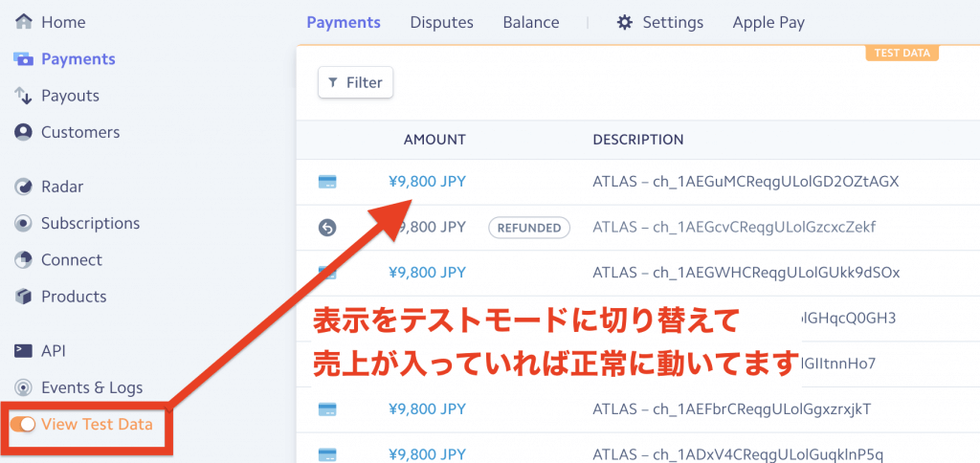The height and width of the screenshot is (463, 980).
Task: Click the View Test Data label
Action: coord(97,425)
